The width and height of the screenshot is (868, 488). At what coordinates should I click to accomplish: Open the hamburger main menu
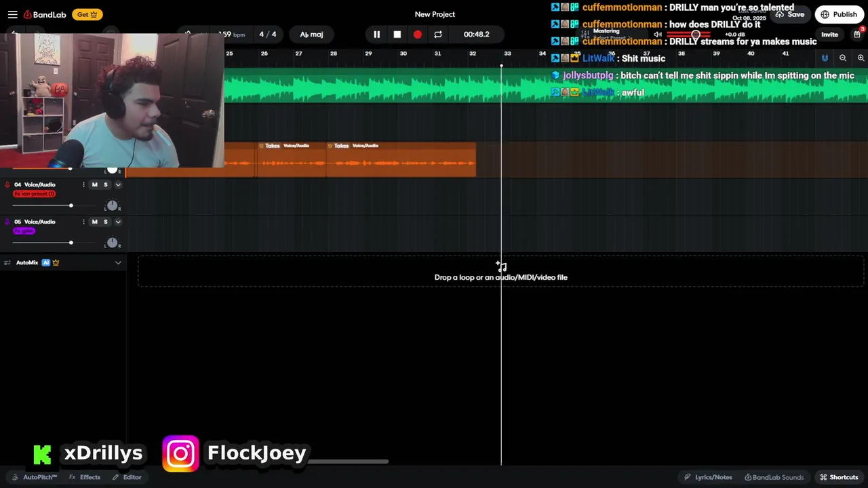tap(12, 14)
